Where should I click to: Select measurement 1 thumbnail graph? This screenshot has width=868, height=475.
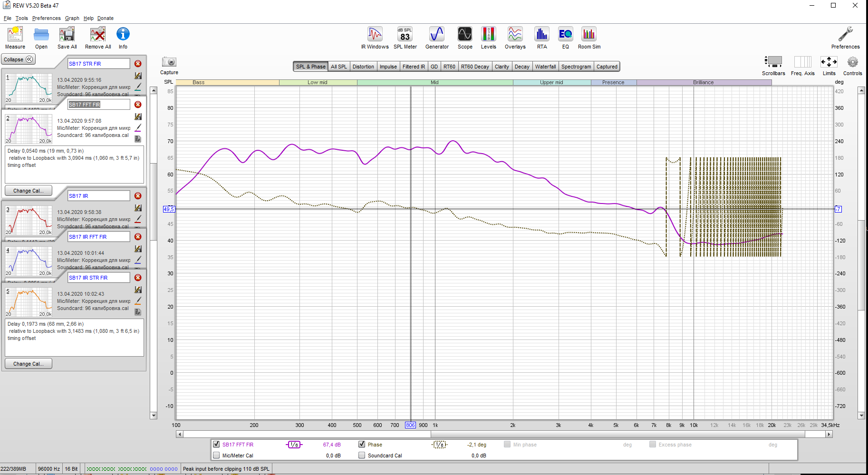click(29, 88)
